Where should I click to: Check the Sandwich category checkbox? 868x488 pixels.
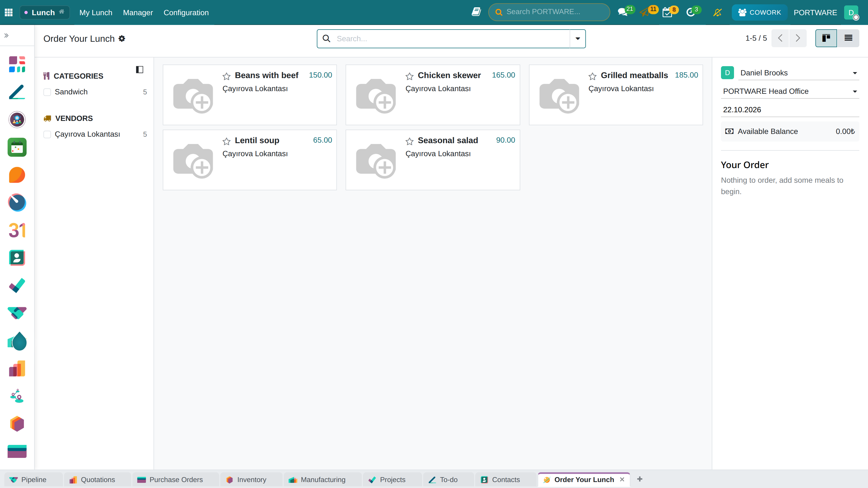[47, 92]
